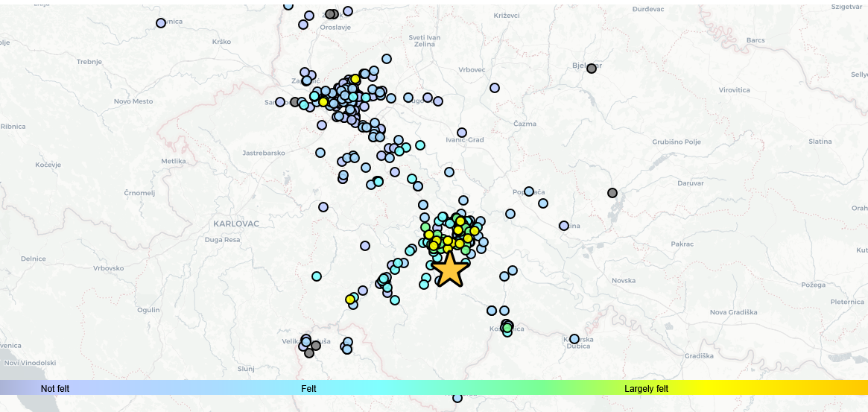Viewport: 868px width, 412px height.
Task: Click the pale marker on the Kutina label
Action: pyautogui.click(x=563, y=226)
